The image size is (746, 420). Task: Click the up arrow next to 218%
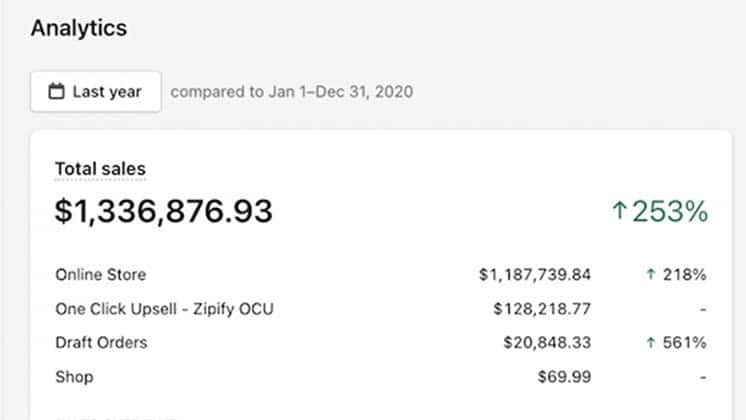click(652, 275)
